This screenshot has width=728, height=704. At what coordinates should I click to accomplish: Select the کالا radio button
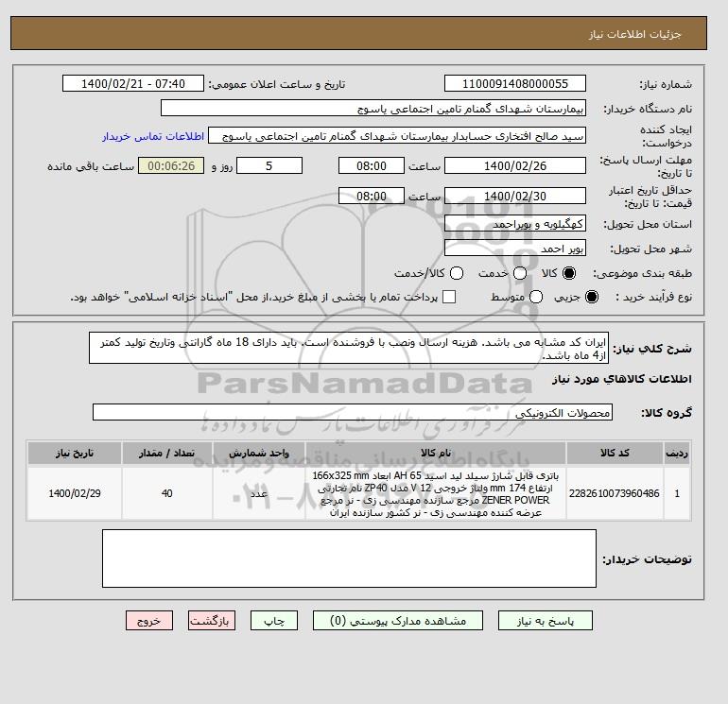(569, 273)
